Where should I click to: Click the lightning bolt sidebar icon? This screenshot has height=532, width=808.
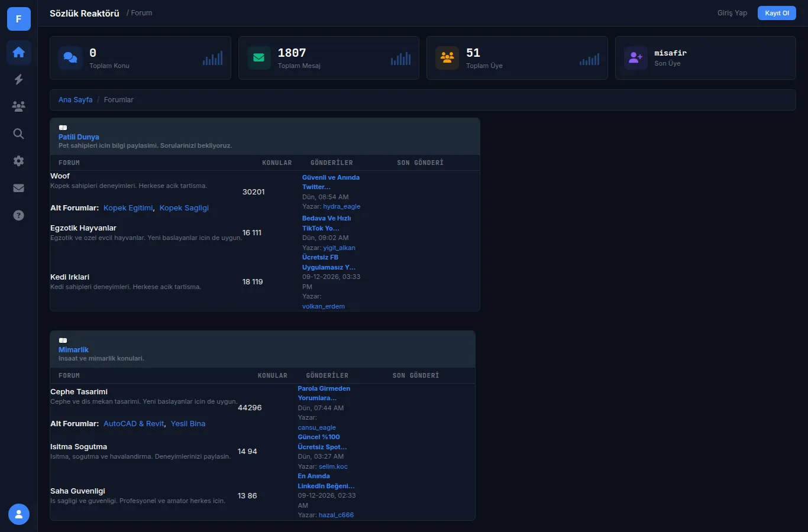(x=18, y=79)
